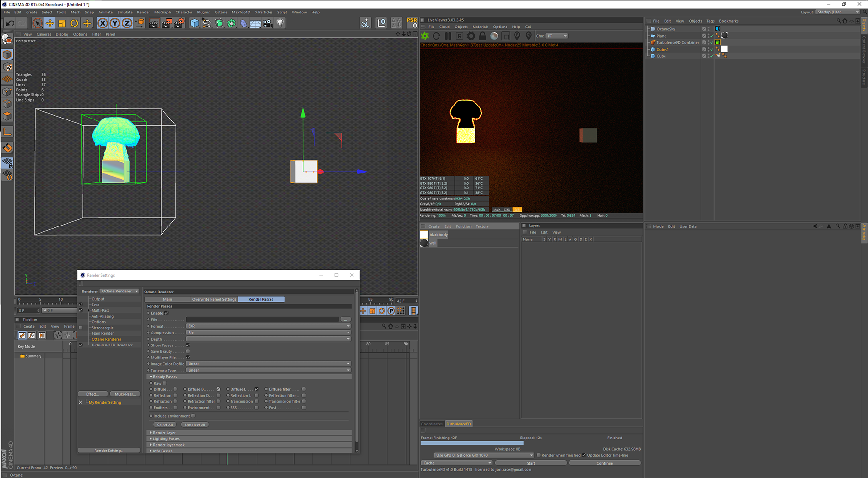The image size is (868, 478).
Task: Open the Renderer dropdown in Render Settings
Action: coord(120,291)
